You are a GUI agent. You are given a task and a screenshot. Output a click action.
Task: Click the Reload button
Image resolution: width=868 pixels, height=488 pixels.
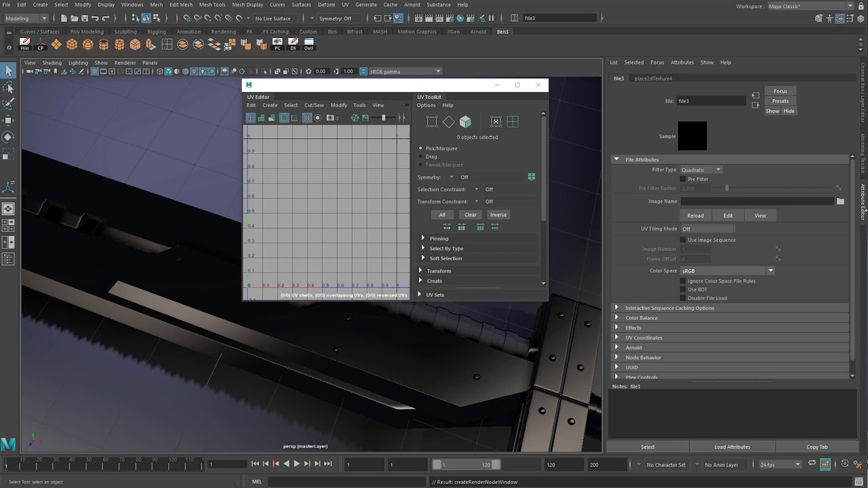[x=696, y=216]
